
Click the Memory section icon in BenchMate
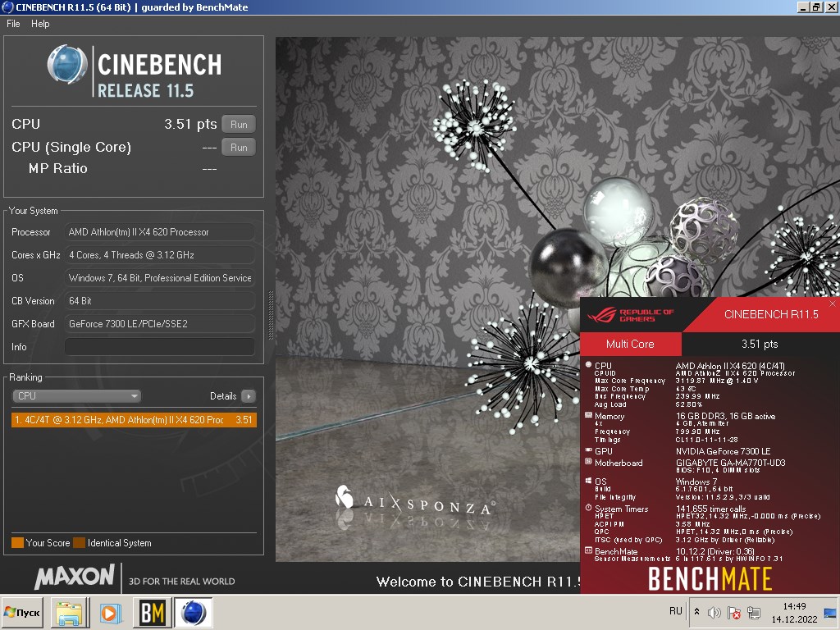588,415
